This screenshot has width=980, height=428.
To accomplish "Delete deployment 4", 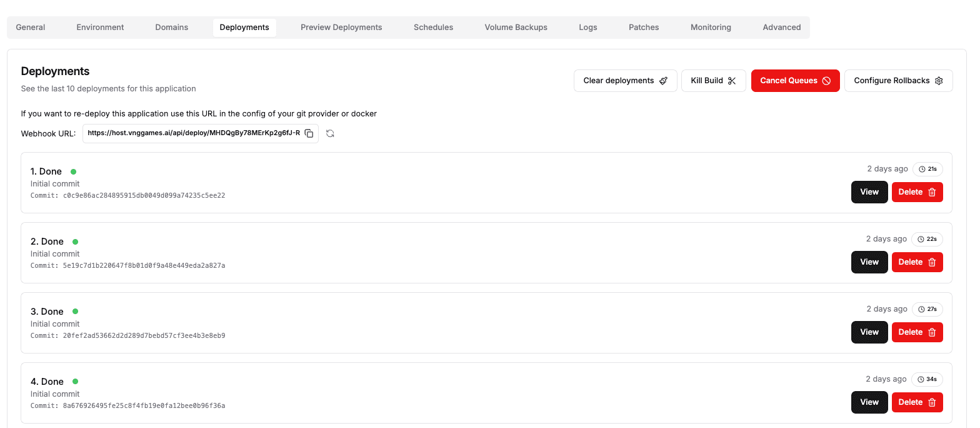I will [x=917, y=402].
